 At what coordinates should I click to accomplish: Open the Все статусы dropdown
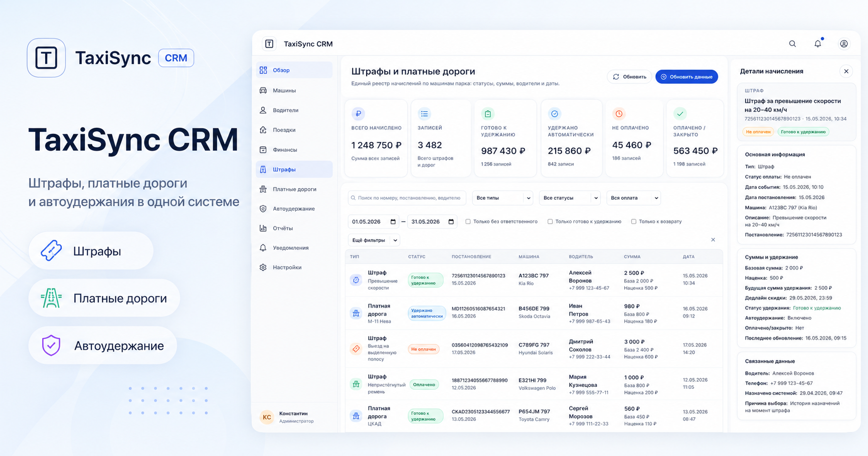coord(570,198)
